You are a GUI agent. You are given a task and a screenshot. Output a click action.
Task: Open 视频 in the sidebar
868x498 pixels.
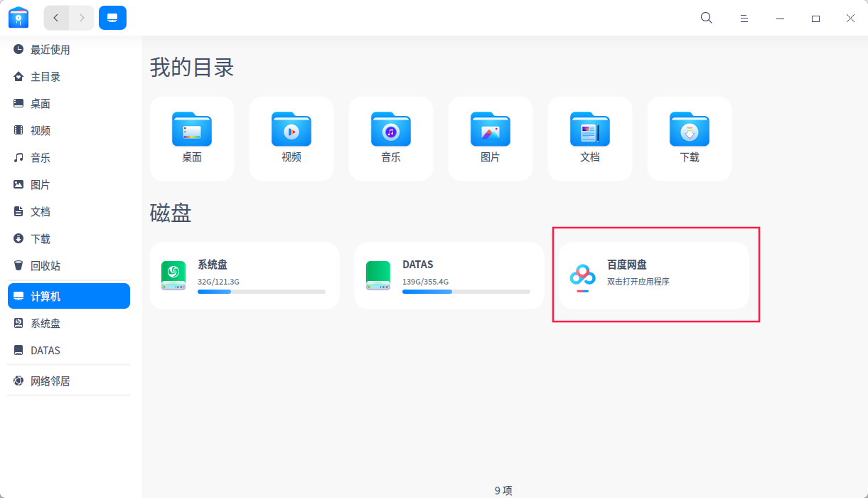point(69,131)
